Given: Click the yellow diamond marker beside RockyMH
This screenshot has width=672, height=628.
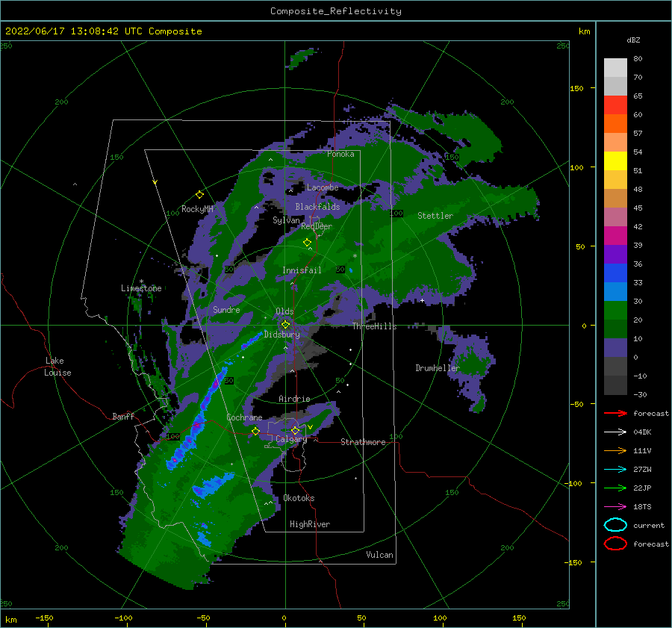Looking at the screenshot, I should point(199,195).
